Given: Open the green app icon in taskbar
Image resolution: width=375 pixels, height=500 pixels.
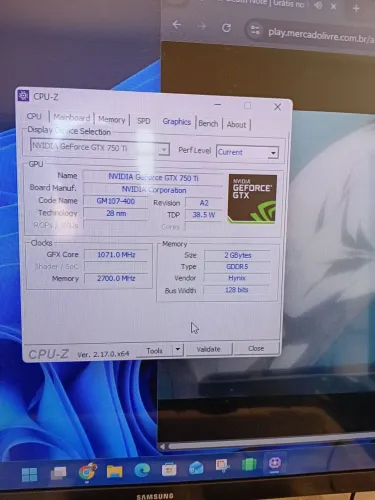Looking at the screenshot, I should [x=249, y=464].
